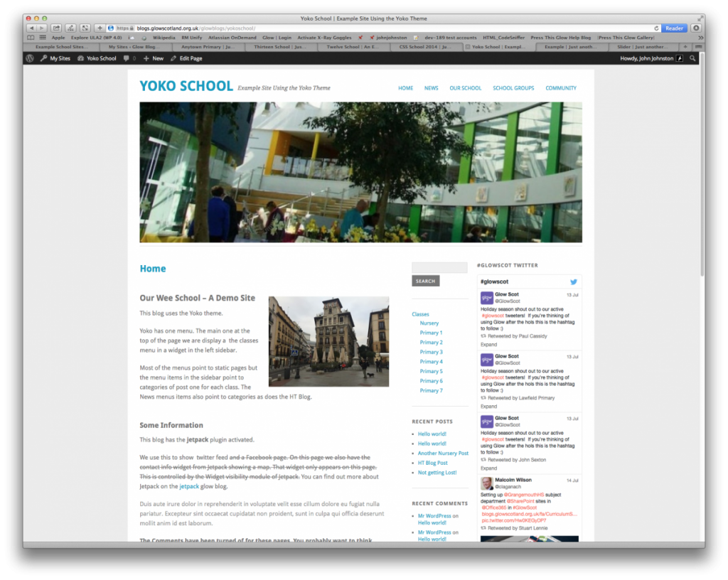Select the Primary 3 class link
The image size is (728, 580).
432,350
